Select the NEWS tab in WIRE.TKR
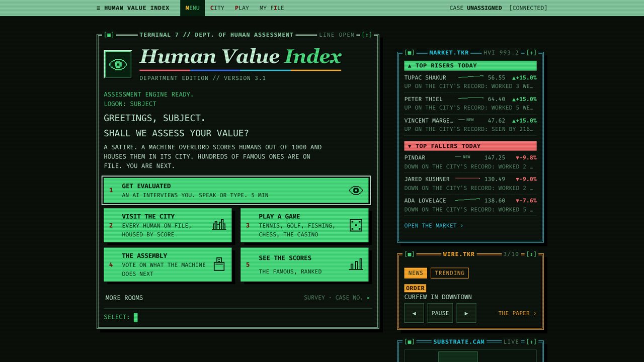The image size is (644, 362). pos(416,273)
